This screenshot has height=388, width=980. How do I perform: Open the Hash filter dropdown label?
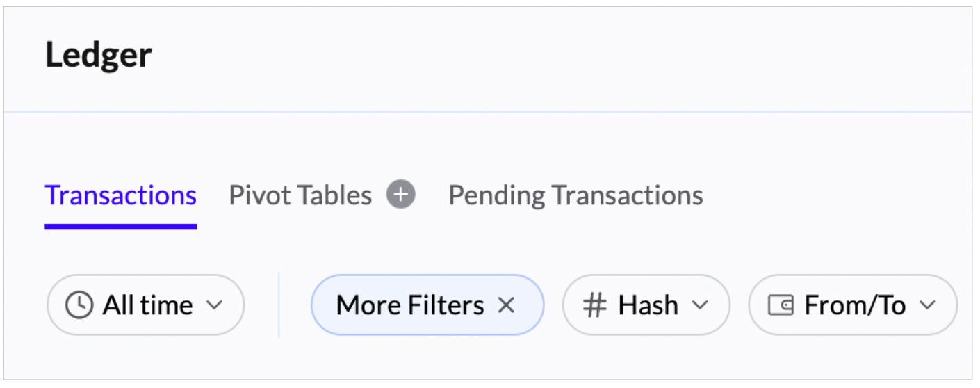(648, 305)
